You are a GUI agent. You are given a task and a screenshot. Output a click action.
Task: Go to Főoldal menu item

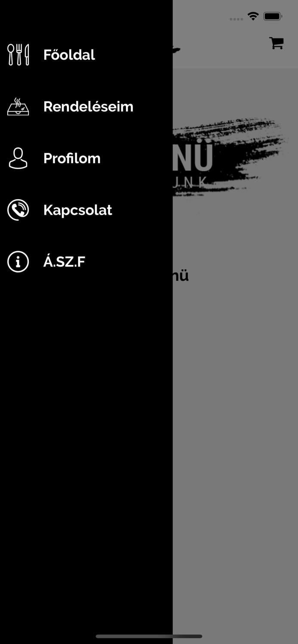[69, 55]
